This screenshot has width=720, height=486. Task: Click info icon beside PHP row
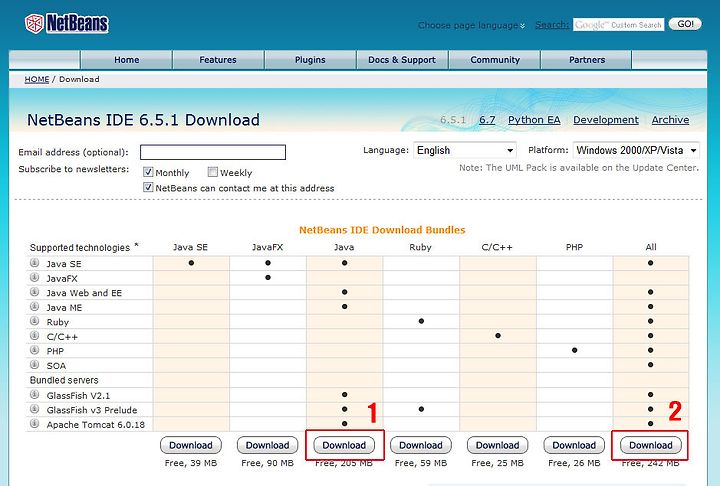(x=34, y=350)
